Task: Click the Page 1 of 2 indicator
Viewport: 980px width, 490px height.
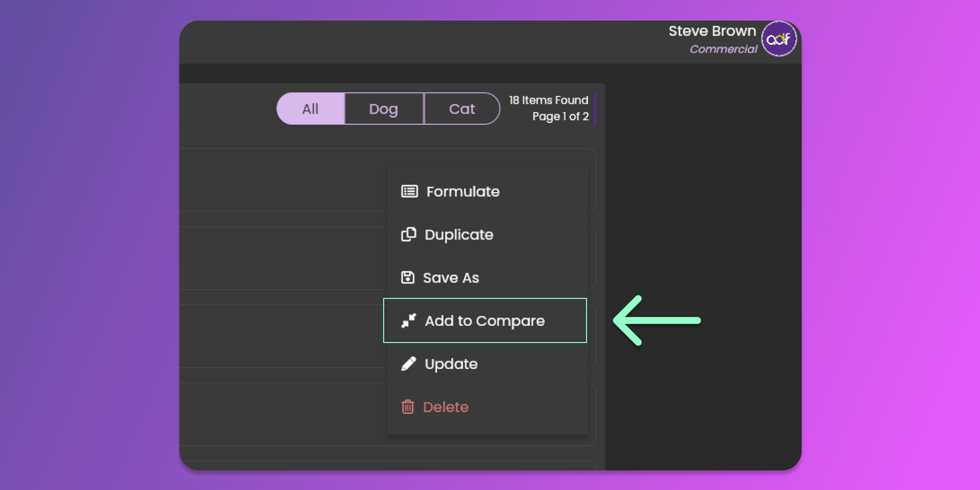Action: pos(560,117)
